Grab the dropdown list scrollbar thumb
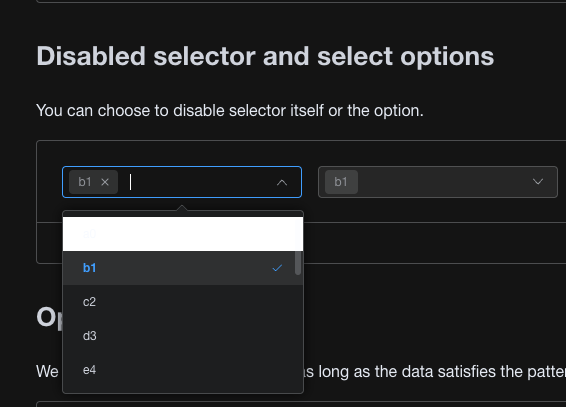 coord(298,262)
